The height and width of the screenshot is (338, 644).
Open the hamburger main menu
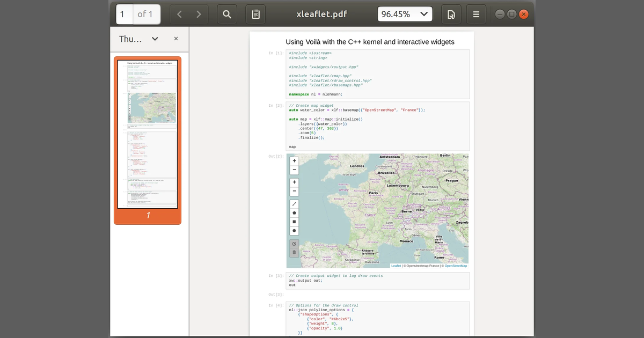tap(475, 14)
